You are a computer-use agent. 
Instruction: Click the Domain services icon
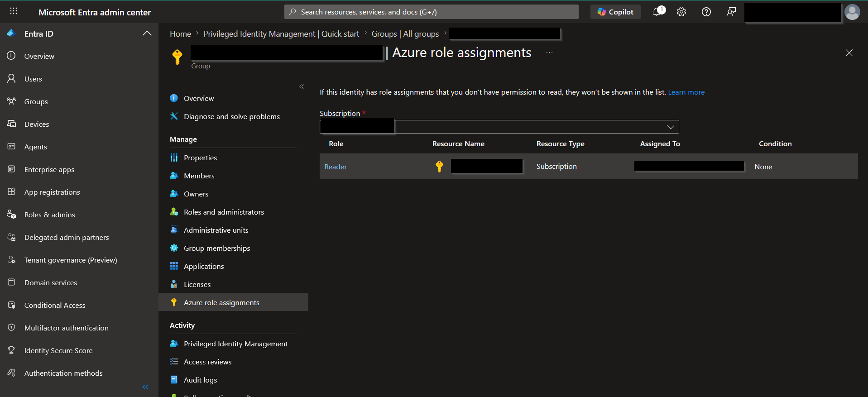point(12,282)
